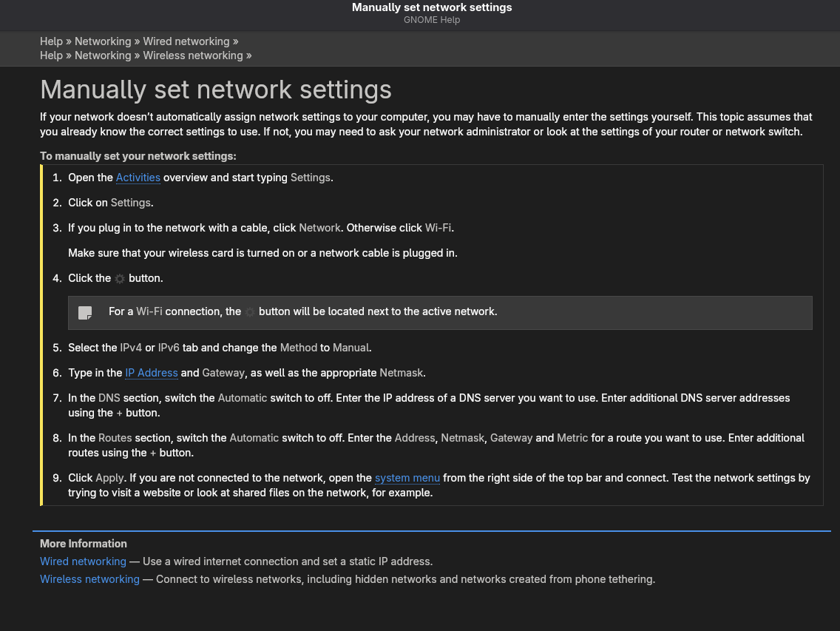Select Help in the Wired networking breadcrumb row

51,41
